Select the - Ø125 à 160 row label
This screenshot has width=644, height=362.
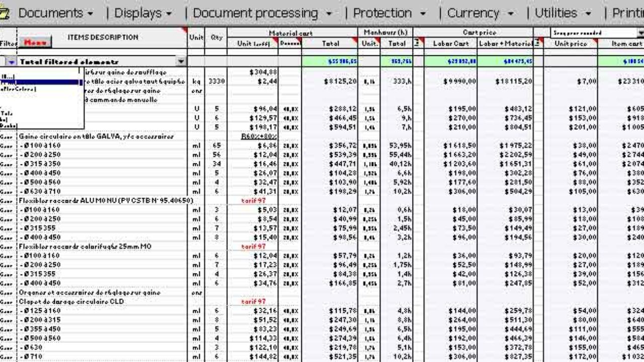[40, 311]
